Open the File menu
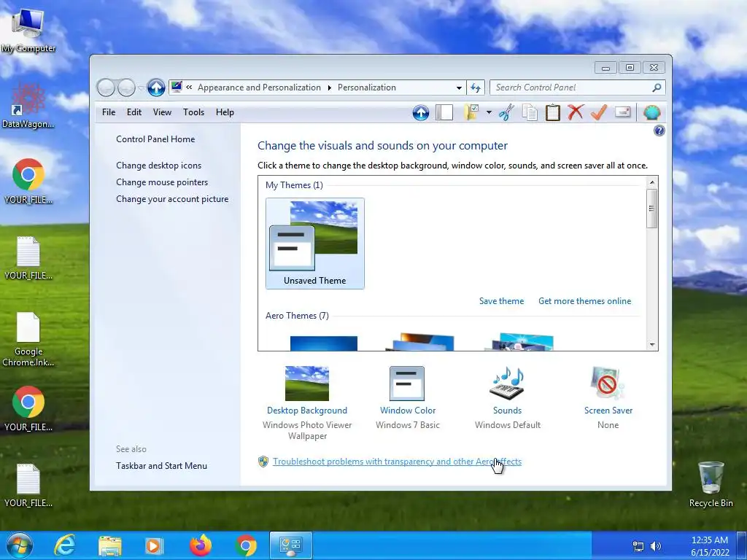Image resolution: width=747 pixels, height=560 pixels. pyautogui.click(x=109, y=112)
